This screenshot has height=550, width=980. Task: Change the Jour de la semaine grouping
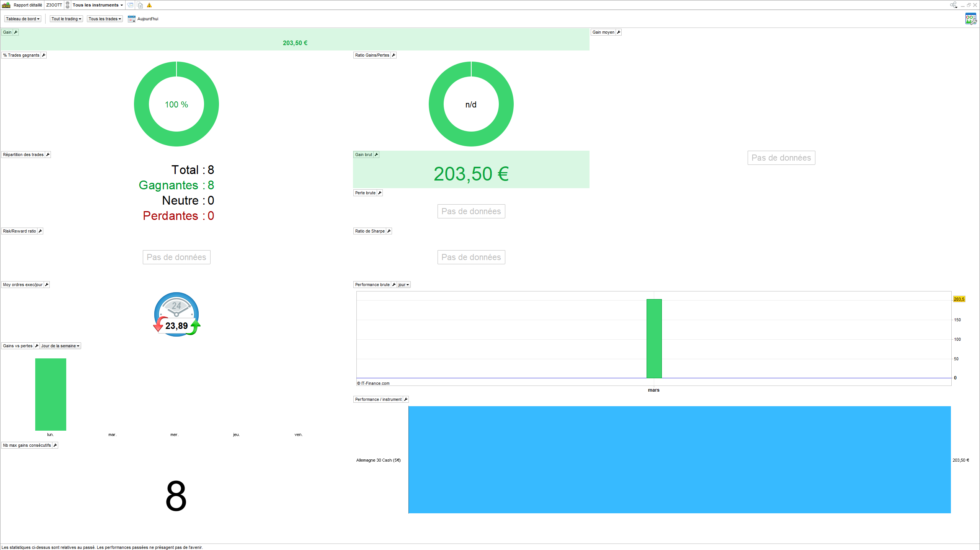tap(60, 346)
